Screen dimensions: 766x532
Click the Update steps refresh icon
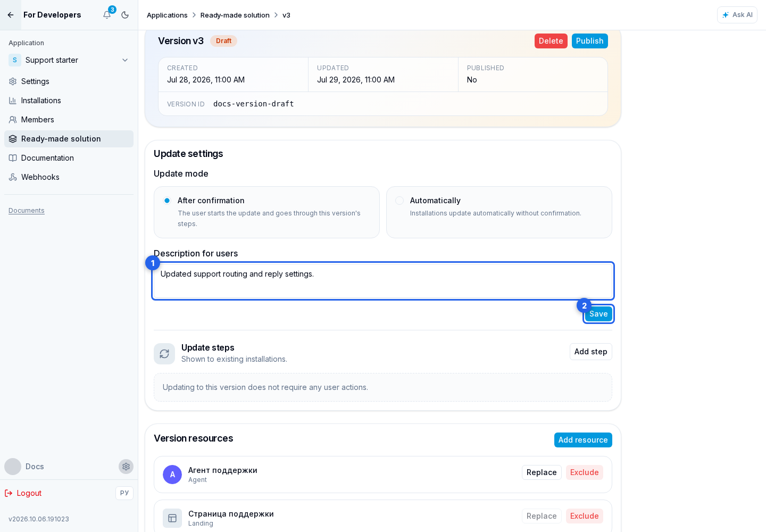[x=164, y=354]
